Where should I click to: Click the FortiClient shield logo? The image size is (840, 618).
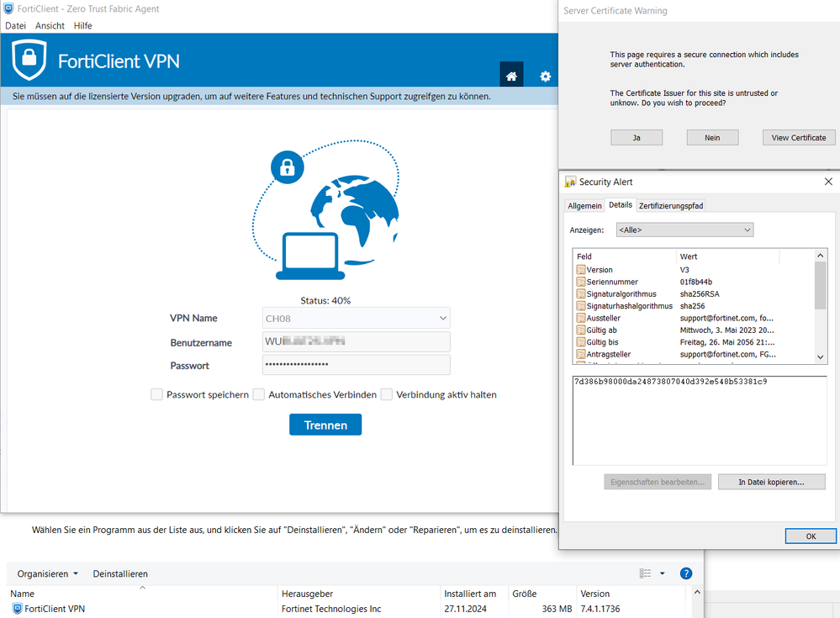coord(29,60)
